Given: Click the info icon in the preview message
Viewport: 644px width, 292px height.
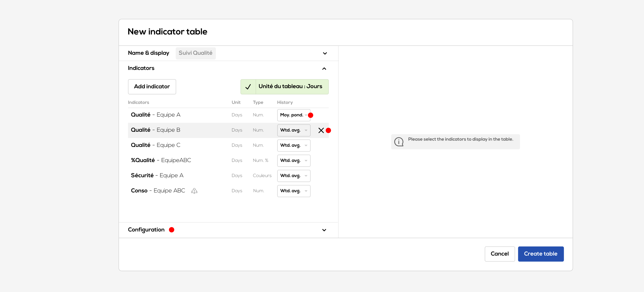Looking at the screenshot, I should coord(399,142).
